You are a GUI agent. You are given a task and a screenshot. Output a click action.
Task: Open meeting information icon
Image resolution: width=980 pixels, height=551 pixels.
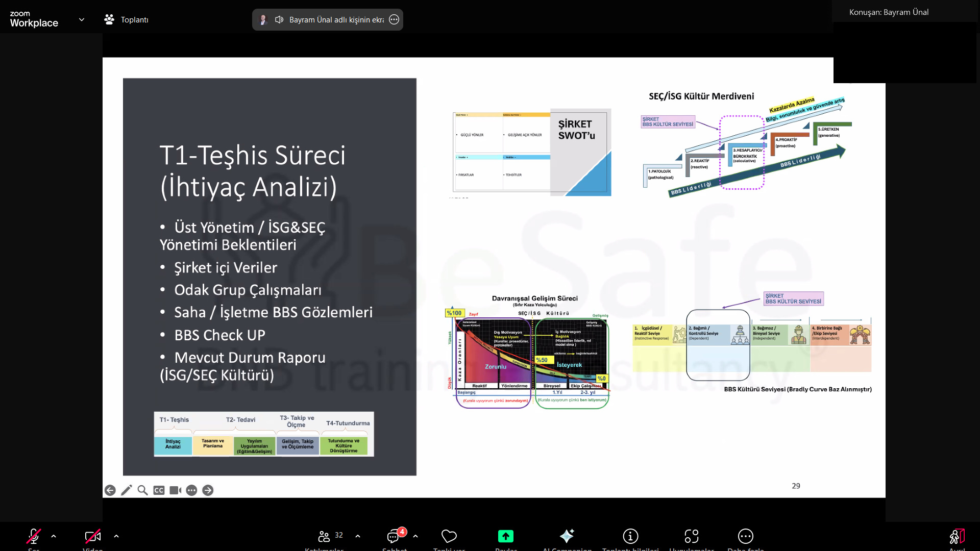630,536
